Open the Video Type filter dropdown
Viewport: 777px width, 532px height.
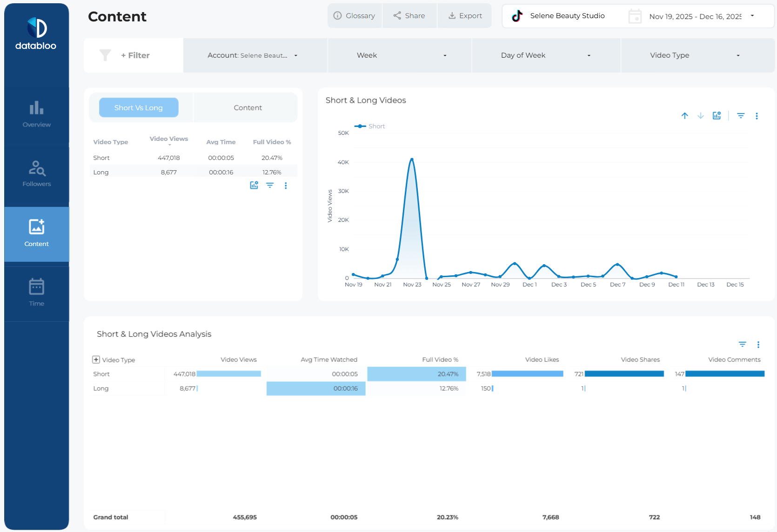point(692,55)
